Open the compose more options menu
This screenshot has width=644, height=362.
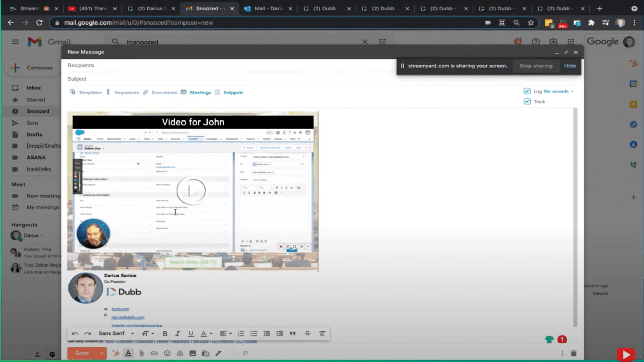[x=562, y=353]
